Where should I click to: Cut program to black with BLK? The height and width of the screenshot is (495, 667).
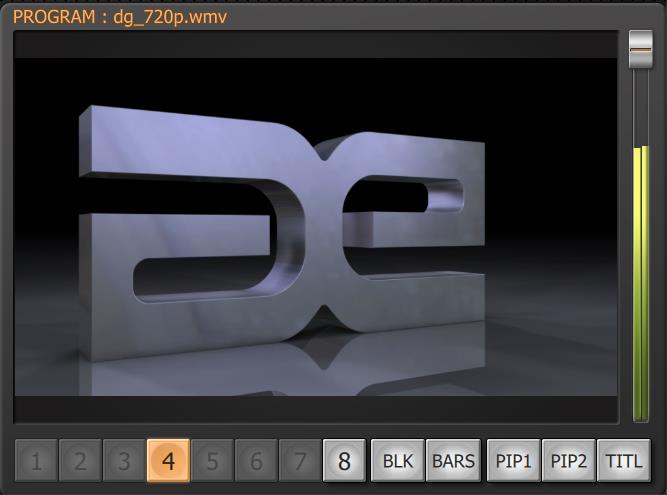398,461
